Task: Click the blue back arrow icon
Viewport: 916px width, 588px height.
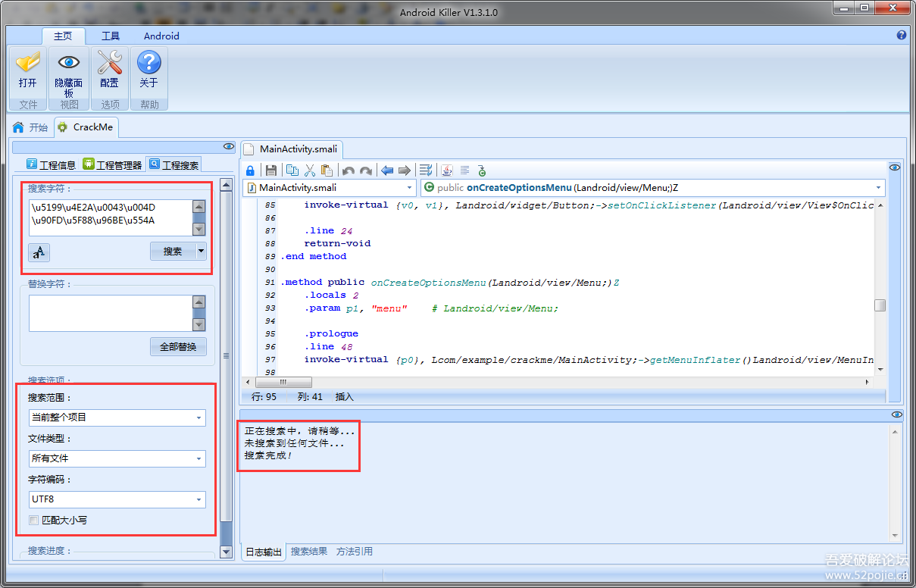Action: click(386, 170)
